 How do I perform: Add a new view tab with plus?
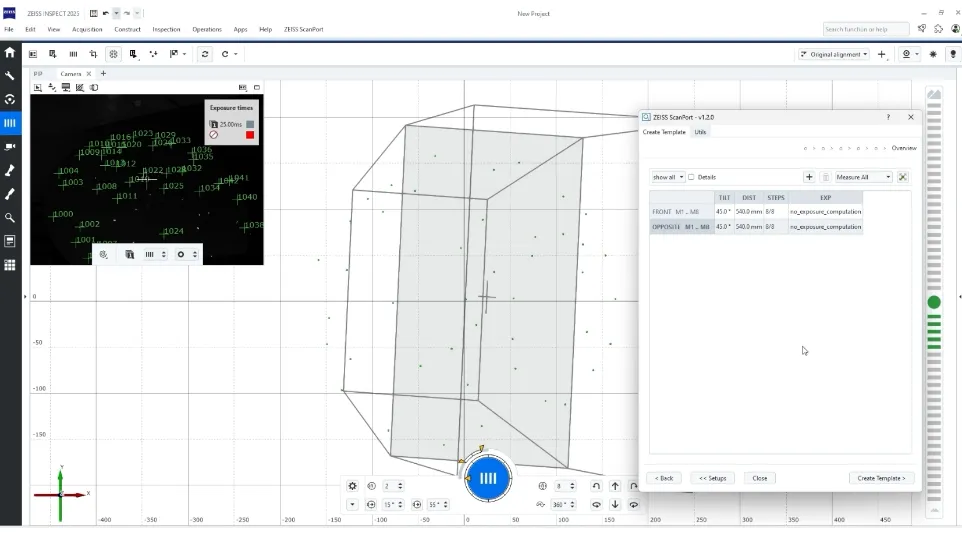click(x=103, y=74)
